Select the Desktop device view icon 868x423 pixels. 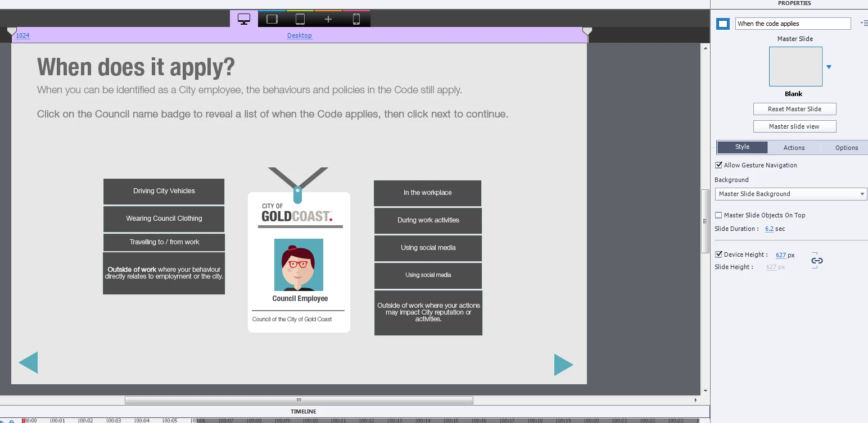[x=244, y=19]
